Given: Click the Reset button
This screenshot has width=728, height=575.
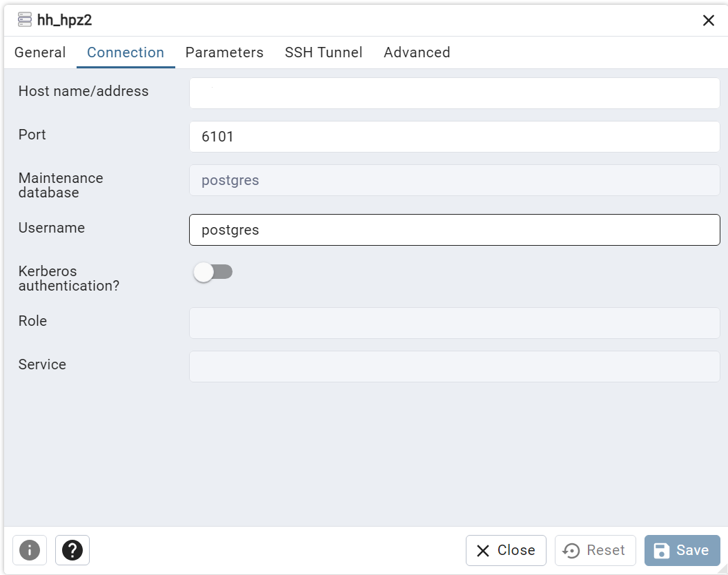Looking at the screenshot, I should point(595,550).
